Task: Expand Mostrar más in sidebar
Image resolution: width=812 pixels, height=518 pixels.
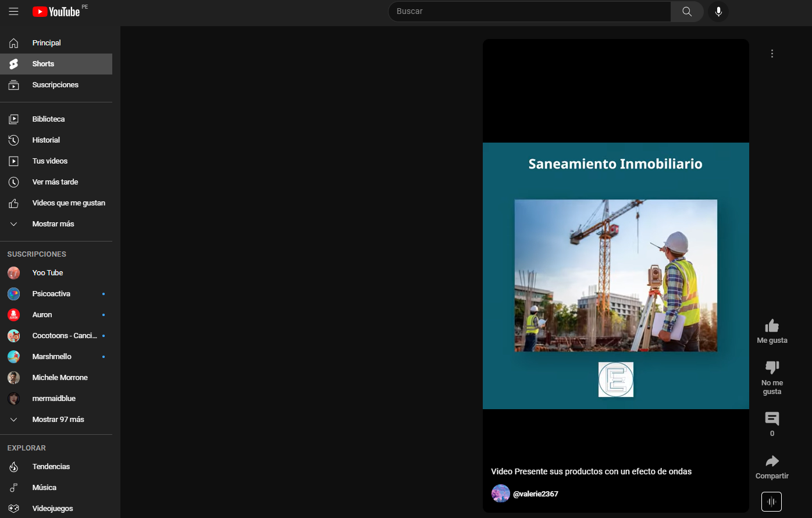Action: tap(53, 224)
